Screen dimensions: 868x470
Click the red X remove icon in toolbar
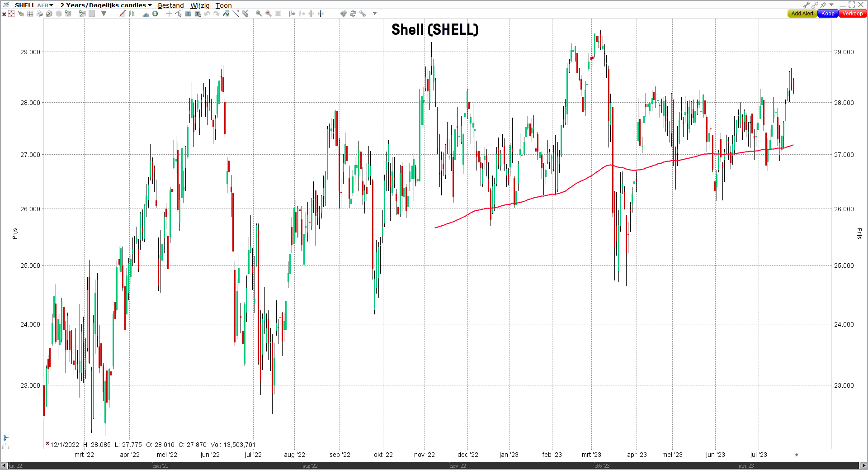[4, 14]
